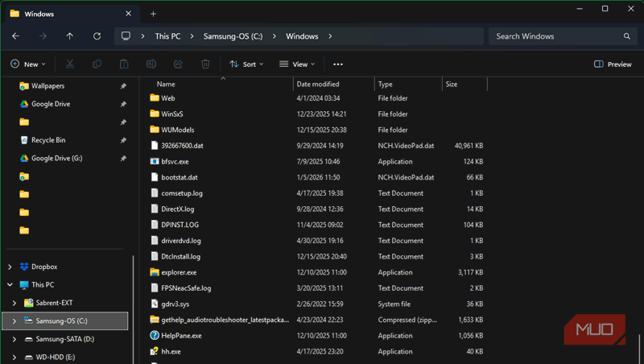
Task: Go up one folder level arrow
Action: click(70, 36)
